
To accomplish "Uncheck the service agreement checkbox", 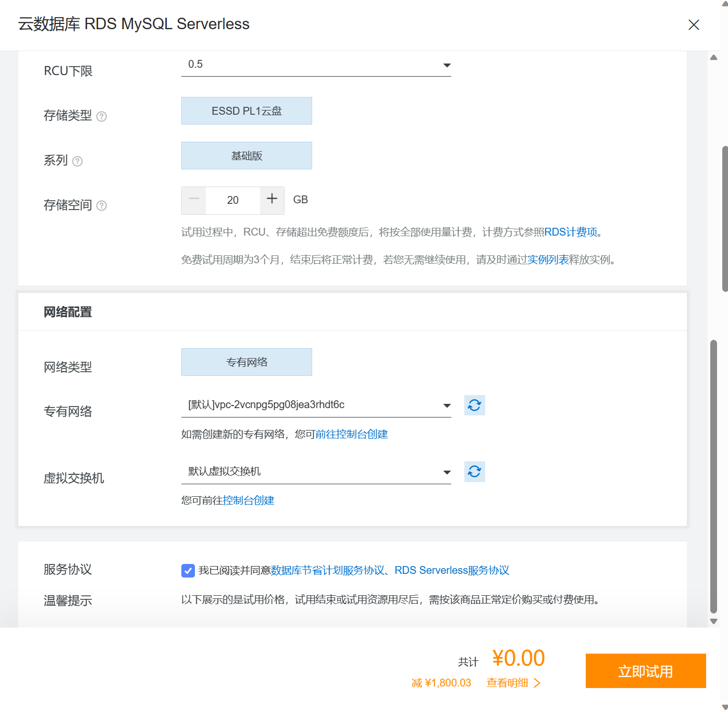I will pos(188,571).
